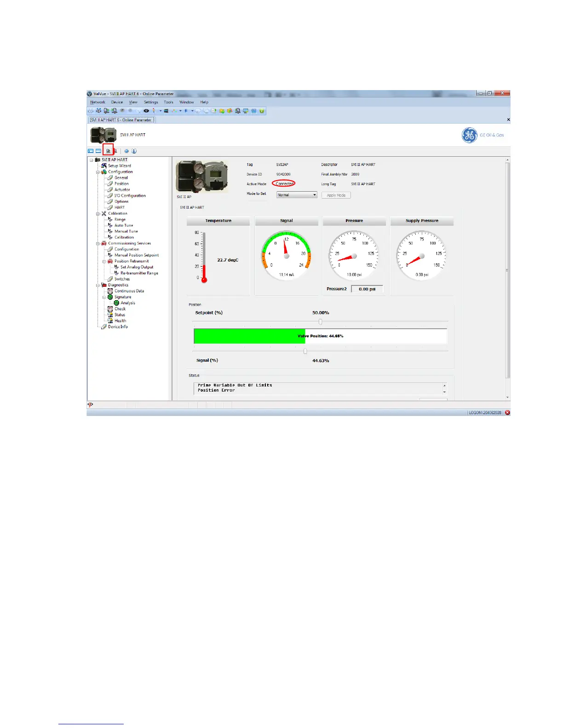Open Setup Wizard in the tree
563x728 pixels.
click(120, 165)
